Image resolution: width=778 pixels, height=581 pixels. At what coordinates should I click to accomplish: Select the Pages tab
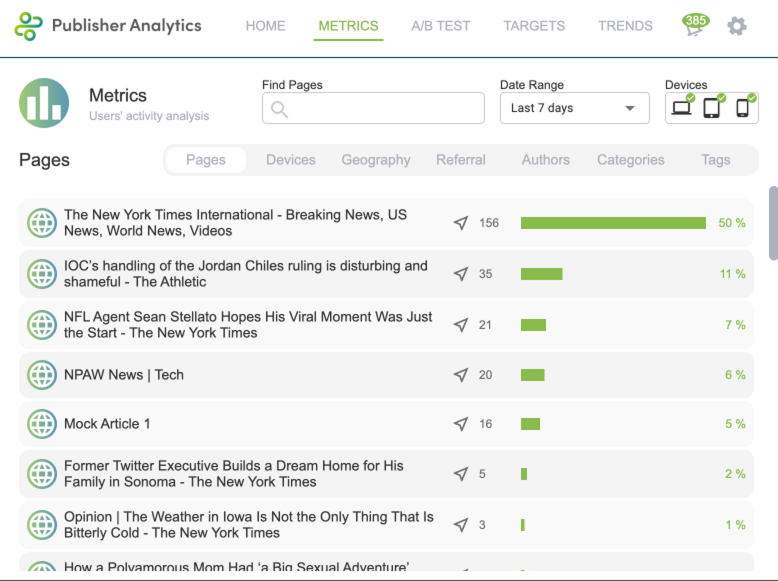pos(206,160)
